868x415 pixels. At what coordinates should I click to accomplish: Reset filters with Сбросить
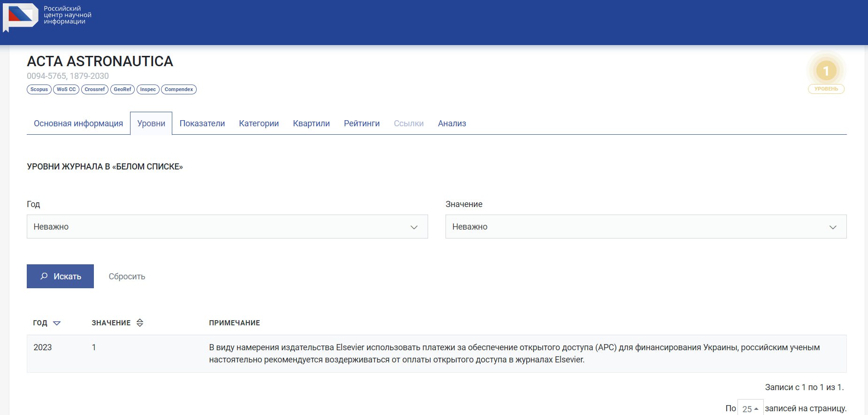tap(127, 277)
